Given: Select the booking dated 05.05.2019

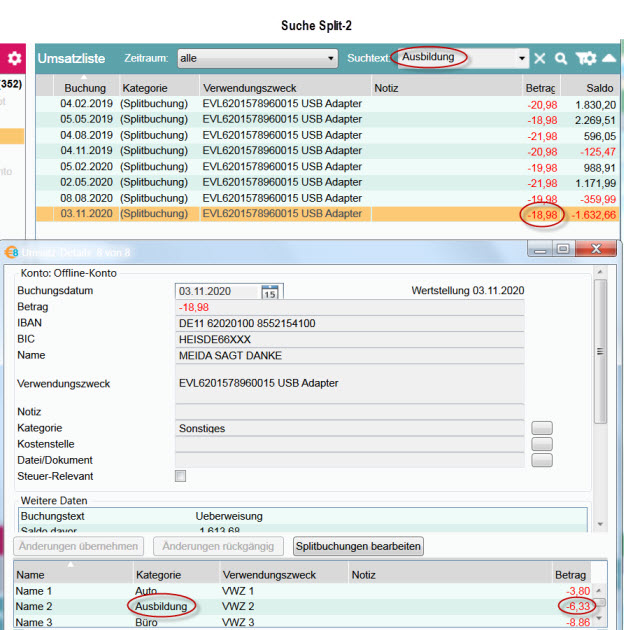Looking at the screenshot, I should [x=327, y=119].
